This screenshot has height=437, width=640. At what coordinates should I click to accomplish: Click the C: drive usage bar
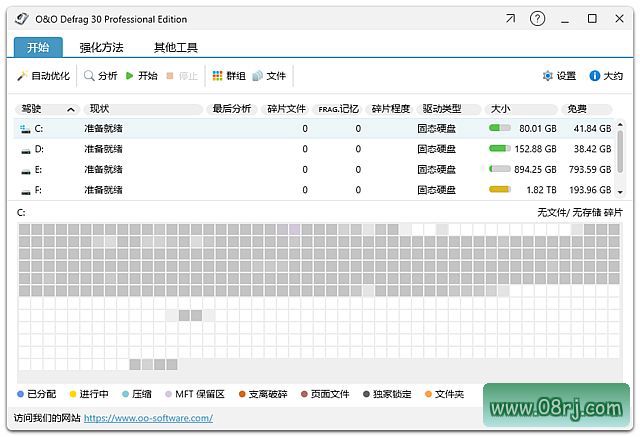(500, 128)
